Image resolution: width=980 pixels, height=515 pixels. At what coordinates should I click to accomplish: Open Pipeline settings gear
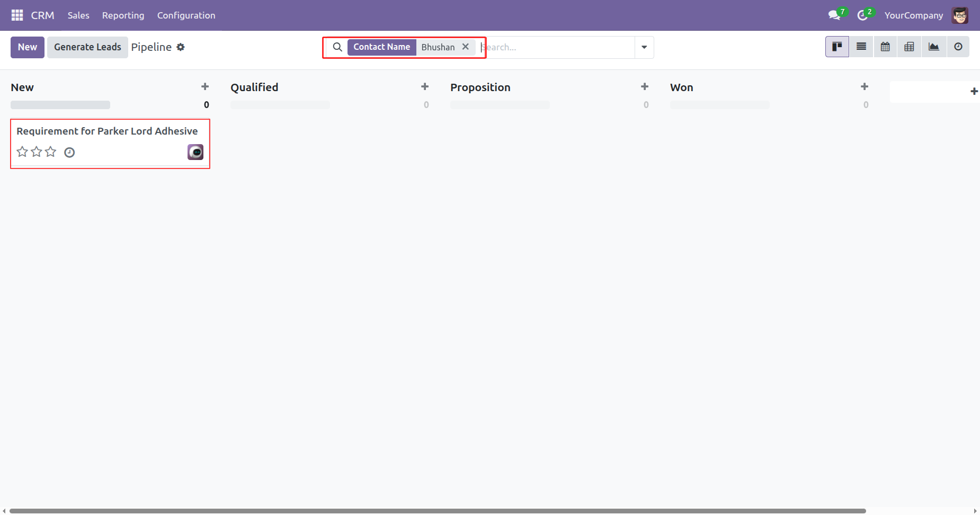(x=181, y=47)
